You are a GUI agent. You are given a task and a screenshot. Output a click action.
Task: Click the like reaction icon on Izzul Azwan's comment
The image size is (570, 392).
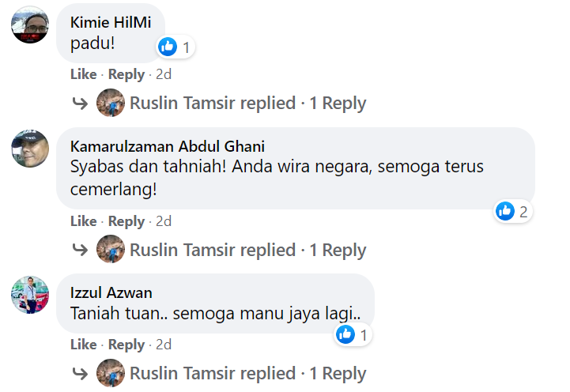[x=345, y=335]
